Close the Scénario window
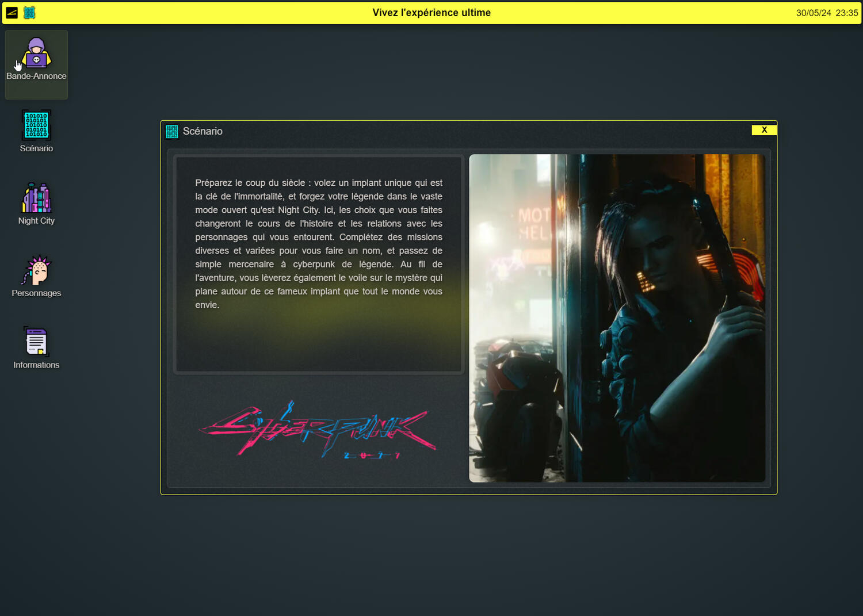The height and width of the screenshot is (616, 863). pos(764,130)
